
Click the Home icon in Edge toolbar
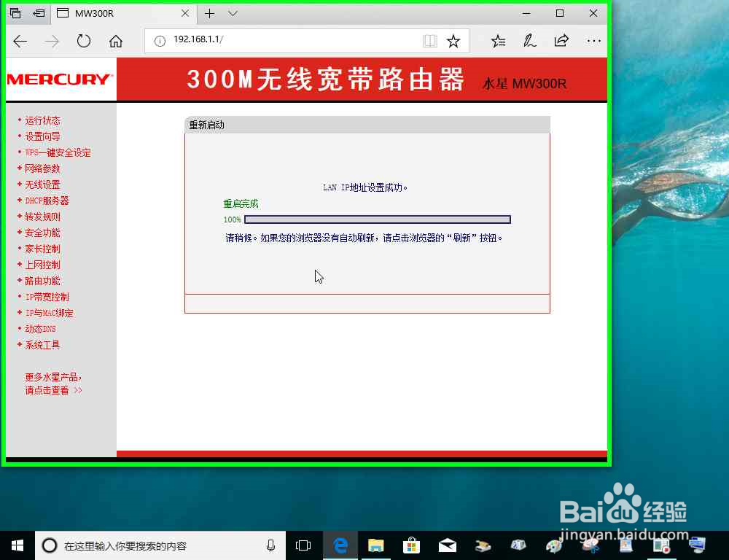(115, 41)
